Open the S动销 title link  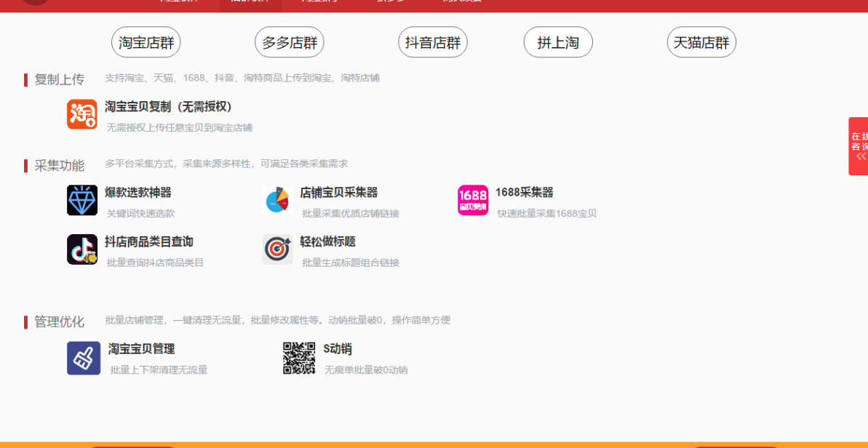[338, 349]
